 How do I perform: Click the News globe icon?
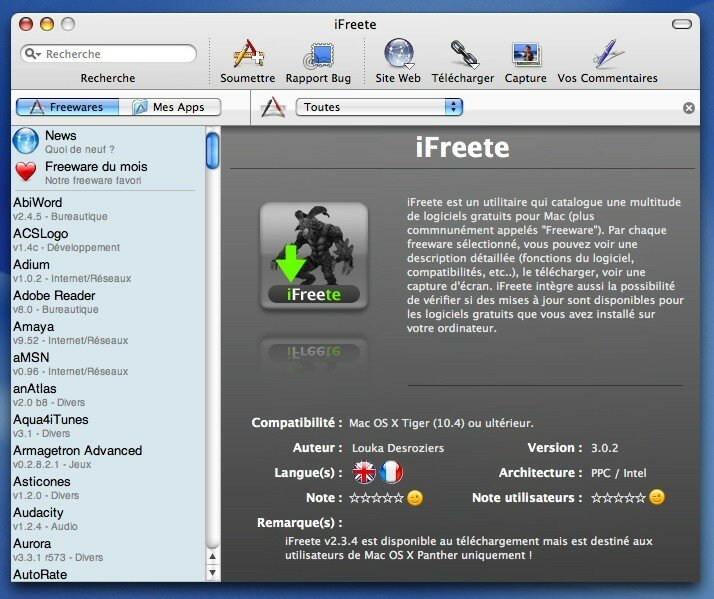tap(26, 141)
